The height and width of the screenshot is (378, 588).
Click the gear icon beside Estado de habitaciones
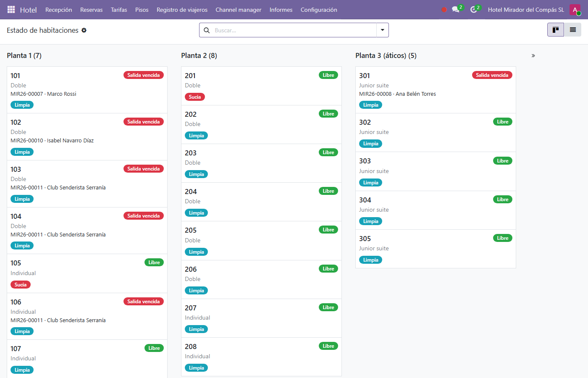point(84,30)
